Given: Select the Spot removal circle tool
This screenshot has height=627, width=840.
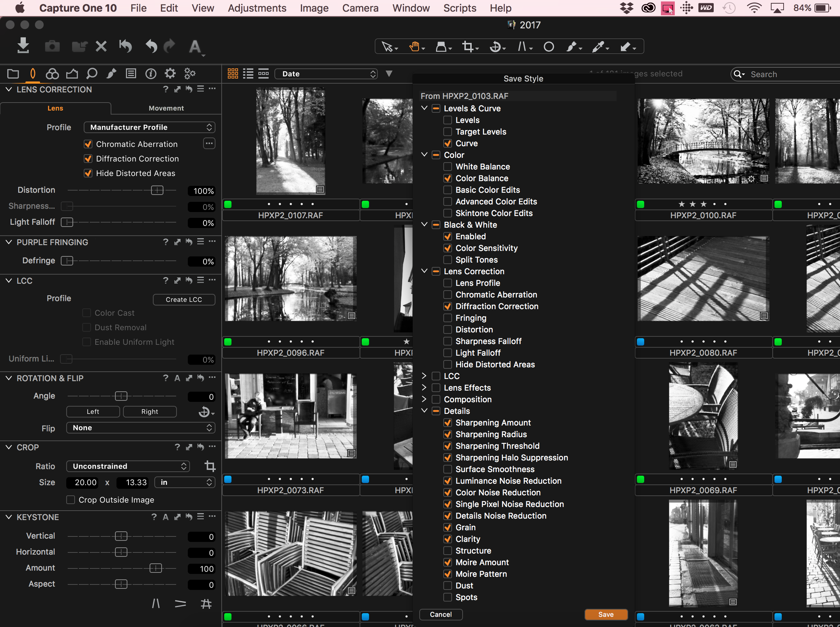Looking at the screenshot, I should pos(549,46).
